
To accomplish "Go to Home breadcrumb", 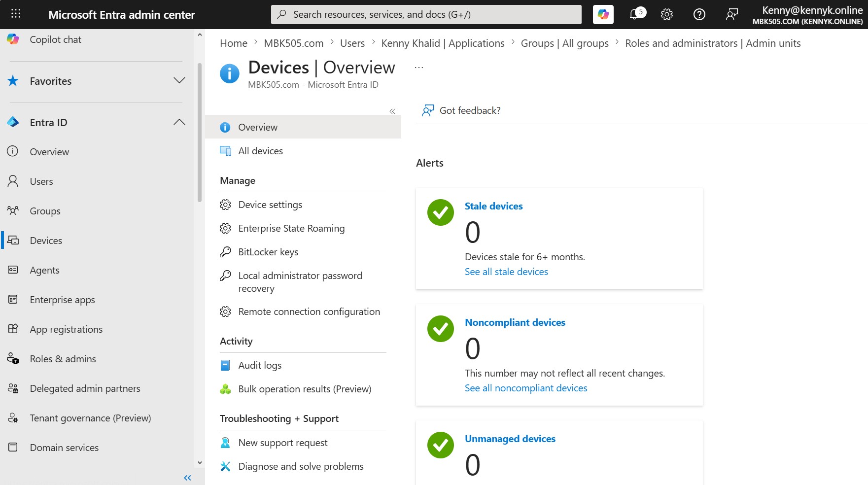I will (234, 43).
